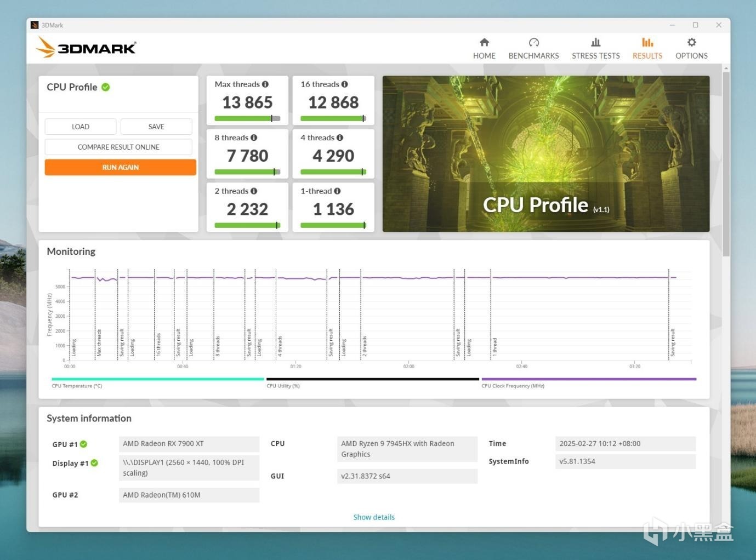The image size is (756, 560).
Task: Click the AMD Radeon RX 7900 XT value
Action: [x=189, y=444]
